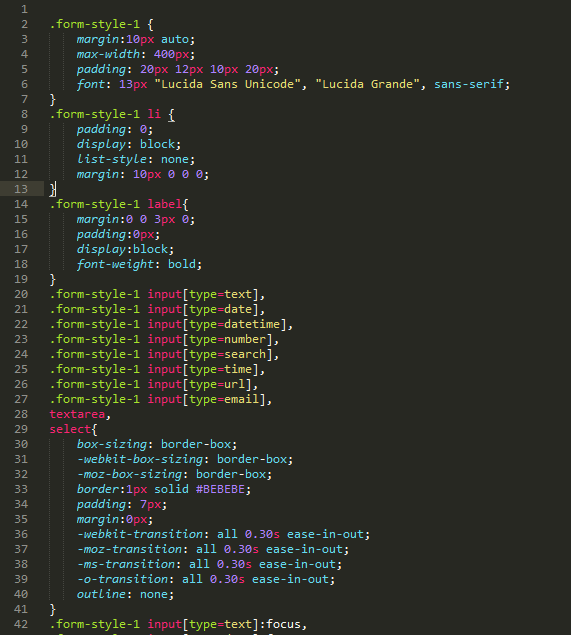Image resolution: width=571 pixels, height=635 pixels.
Task: Click the '#BEBEBE' color value
Action: (220, 489)
